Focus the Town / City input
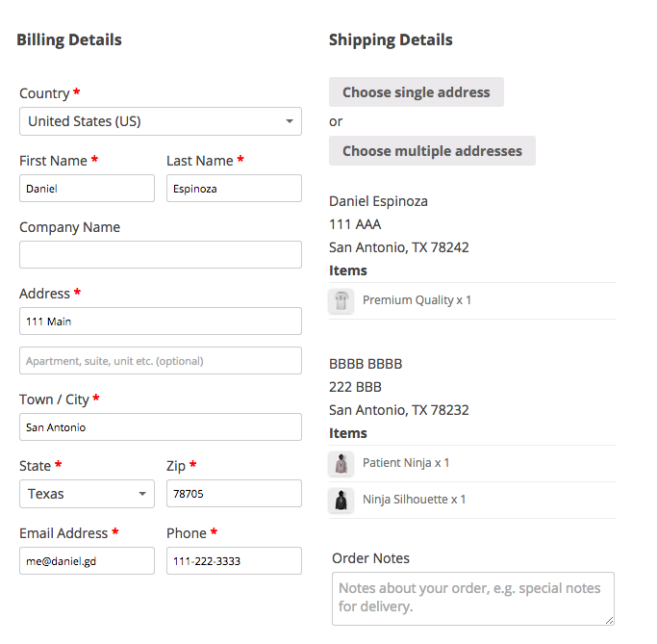657x644 pixels. (160, 427)
